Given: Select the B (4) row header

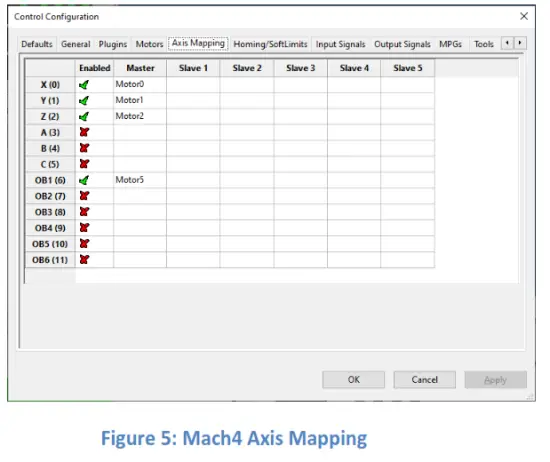Looking at the screenshot, I should 50,148.
